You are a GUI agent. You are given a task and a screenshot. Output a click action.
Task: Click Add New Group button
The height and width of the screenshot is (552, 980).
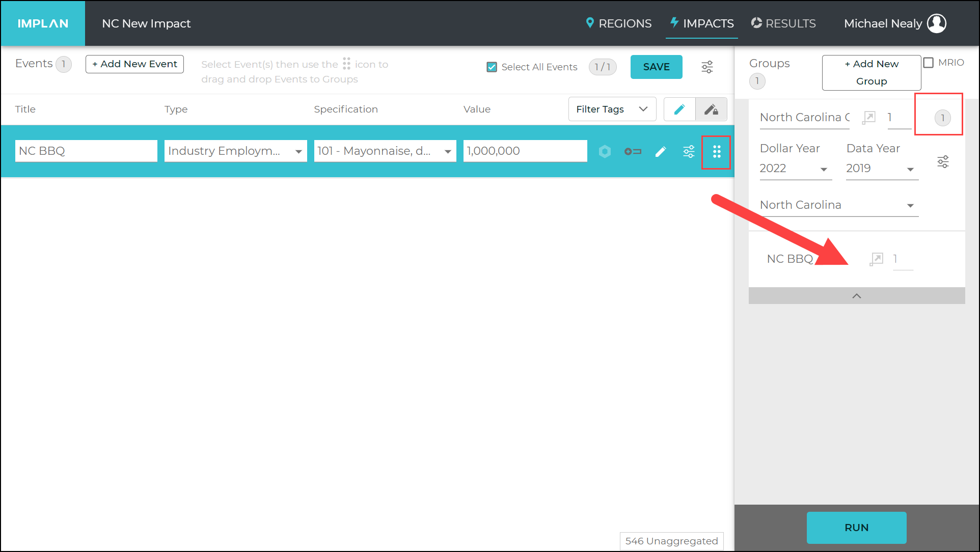[871, 72]
